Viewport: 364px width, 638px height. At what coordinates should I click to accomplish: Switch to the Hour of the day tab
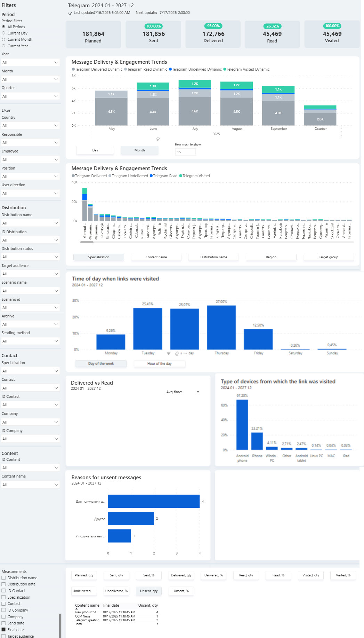click(159, 363)
